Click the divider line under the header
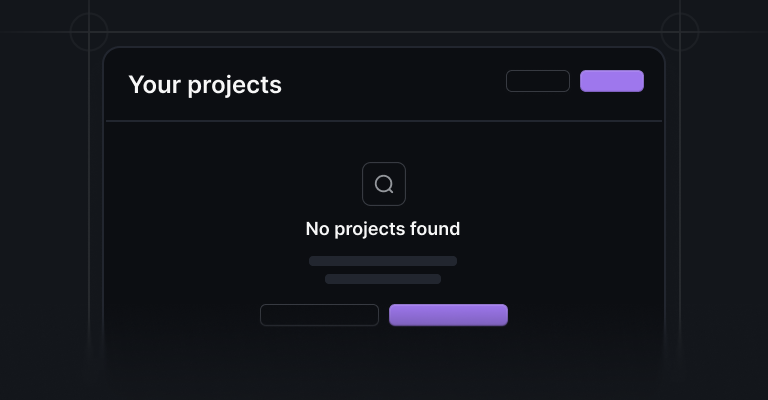Screen dimensions: 768x400 click(x=384, y=120)
